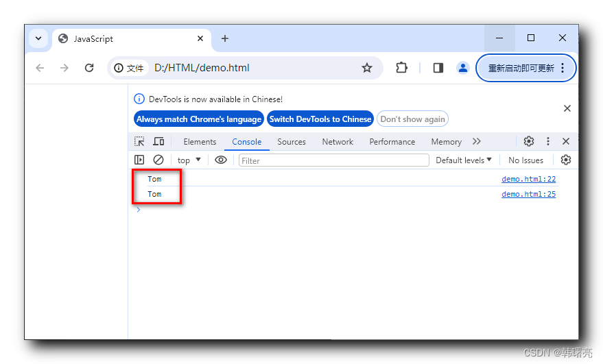Viewport: 603px width, 364px height.
Task: Click the console Filter field
Action: 333,160
